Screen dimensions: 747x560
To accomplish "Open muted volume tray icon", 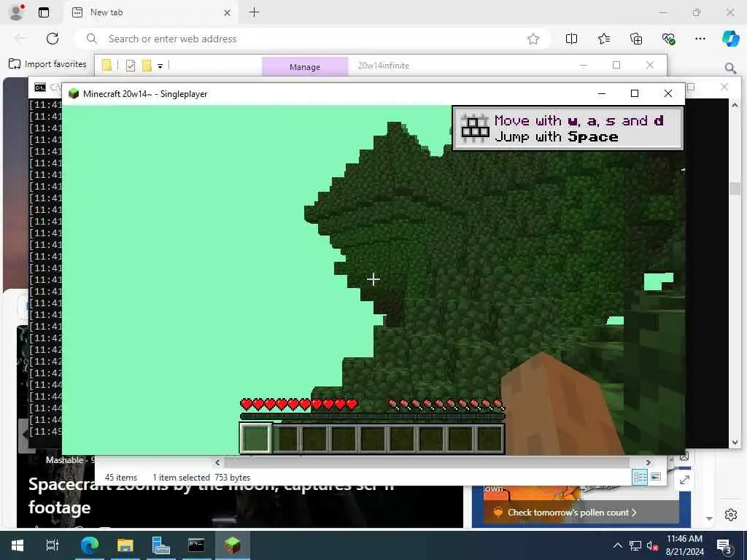I will coord(652,545).
